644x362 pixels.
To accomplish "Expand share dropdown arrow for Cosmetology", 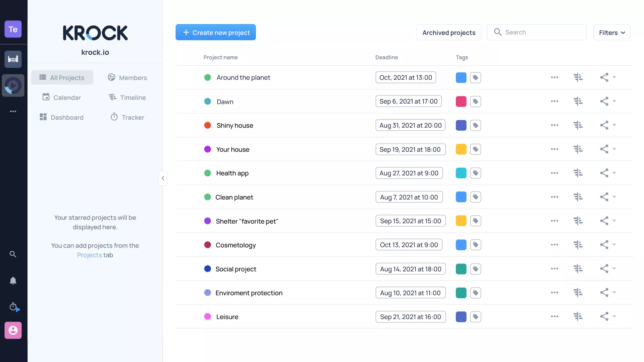I will point(614,244).
